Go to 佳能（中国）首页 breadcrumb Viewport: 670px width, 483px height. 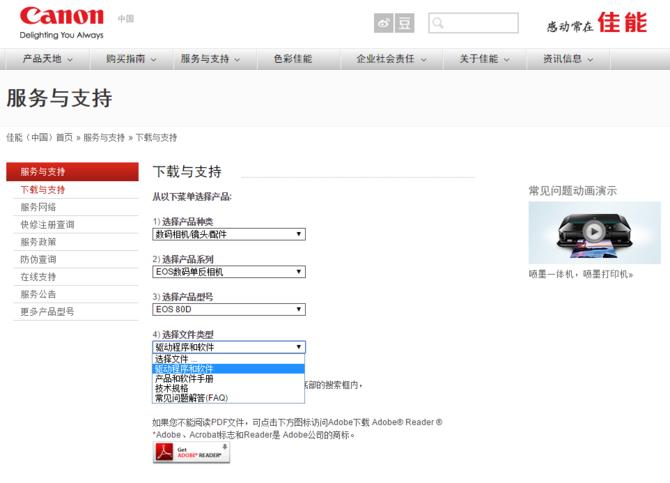pos(39,138)
